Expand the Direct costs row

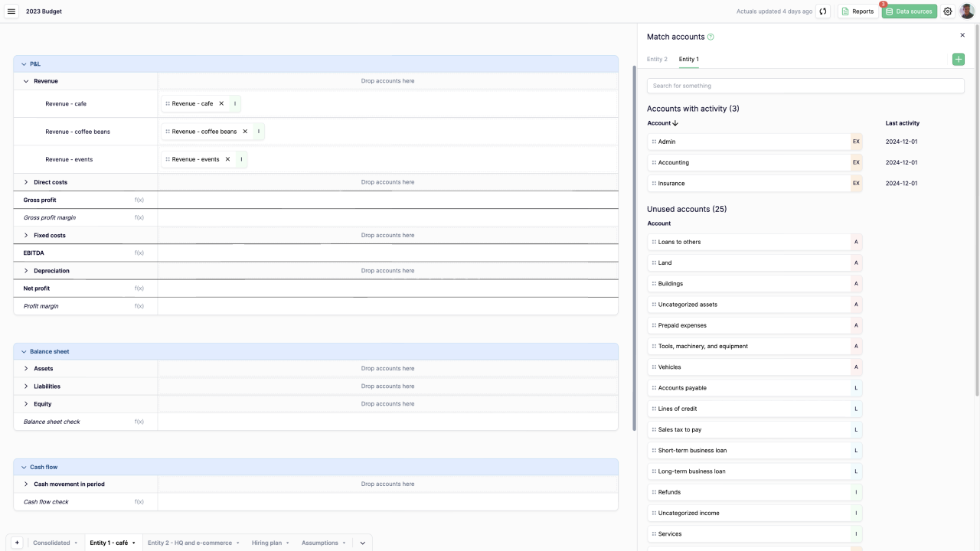pos(26,182)
